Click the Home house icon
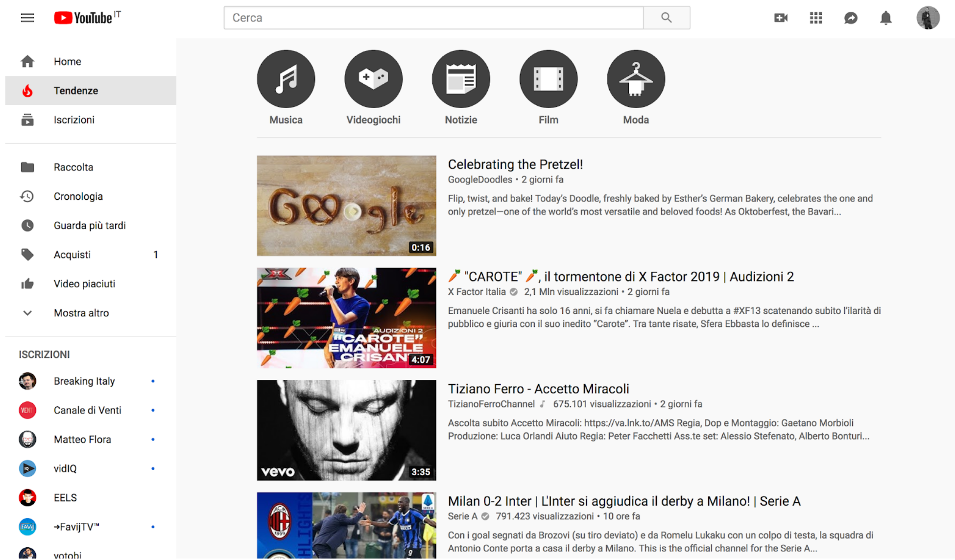 pos(27,61)
